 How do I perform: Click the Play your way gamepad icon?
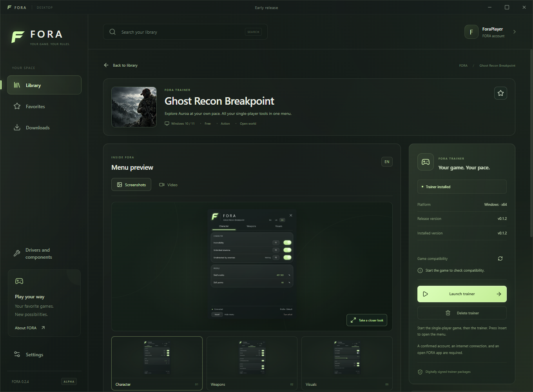19,281
